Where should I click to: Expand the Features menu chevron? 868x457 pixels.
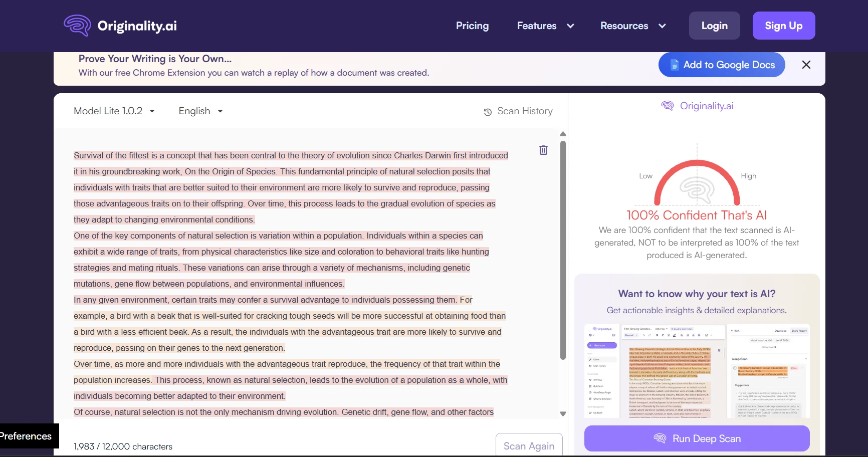point(570,26)
